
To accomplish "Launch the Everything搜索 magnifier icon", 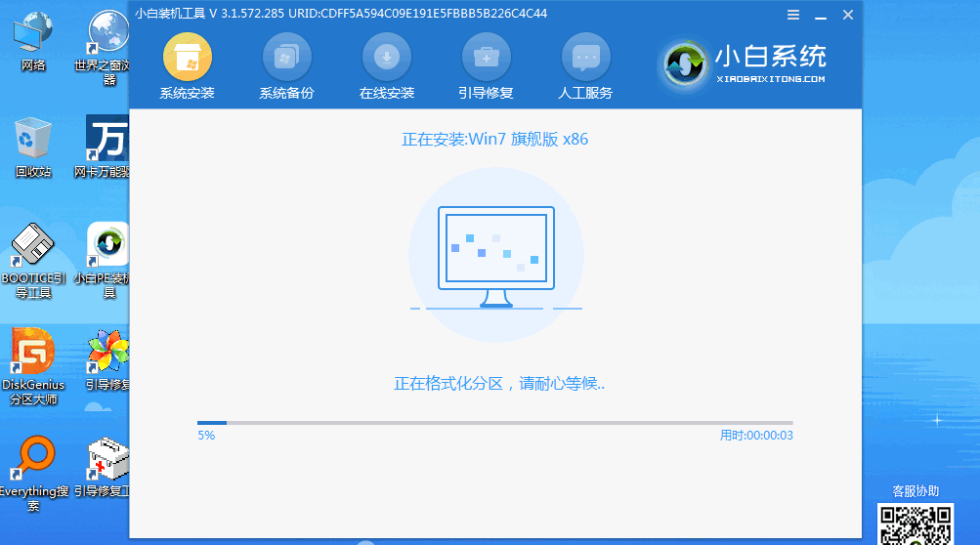I will (x=32, y=469).
